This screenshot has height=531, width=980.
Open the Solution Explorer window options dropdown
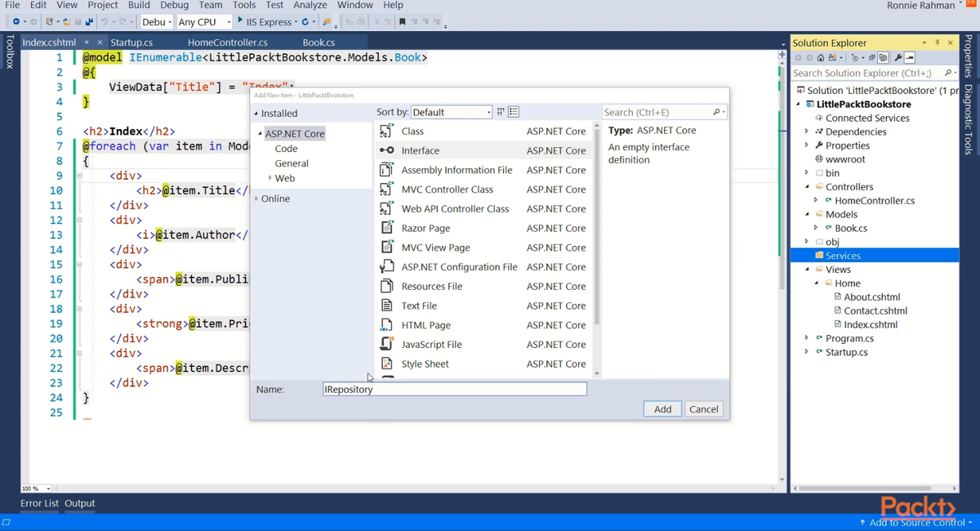point(924,42)
